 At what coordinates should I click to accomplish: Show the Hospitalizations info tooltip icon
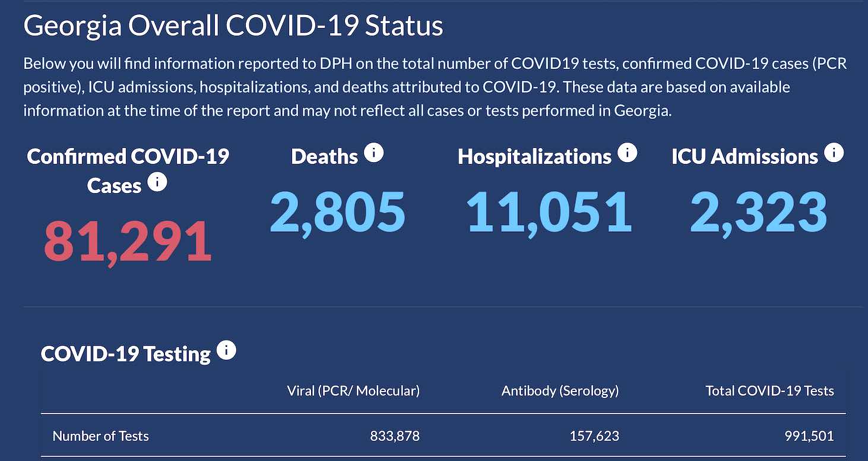click(x=627, y=153)
